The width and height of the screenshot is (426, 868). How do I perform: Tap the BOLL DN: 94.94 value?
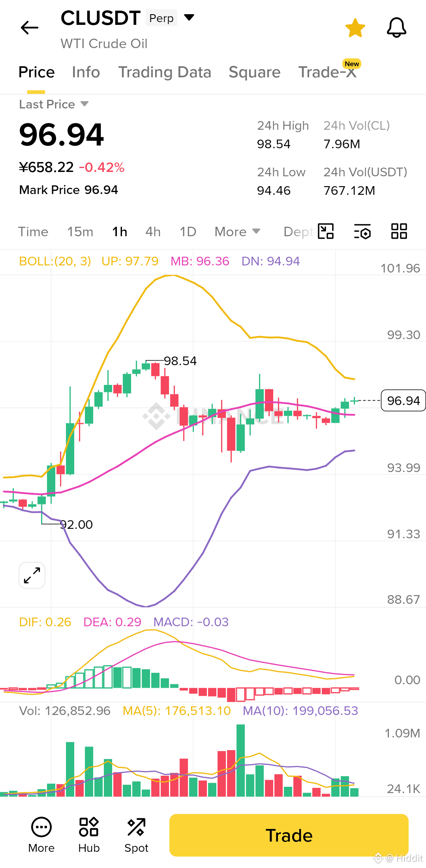click(x=271, y=261)
